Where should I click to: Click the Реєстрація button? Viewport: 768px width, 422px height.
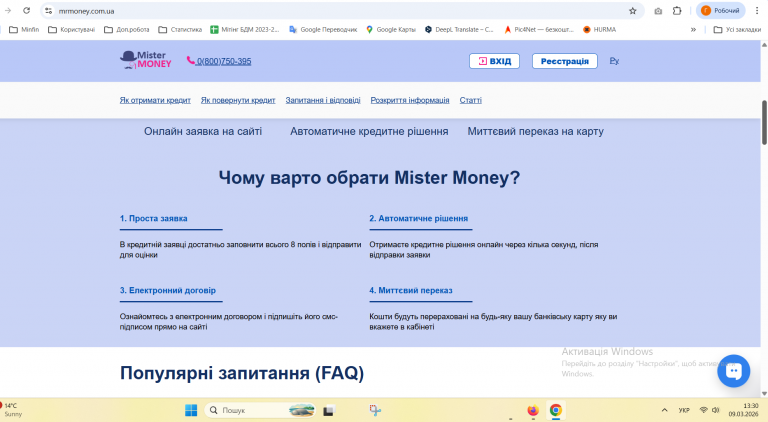coord(565,61)
